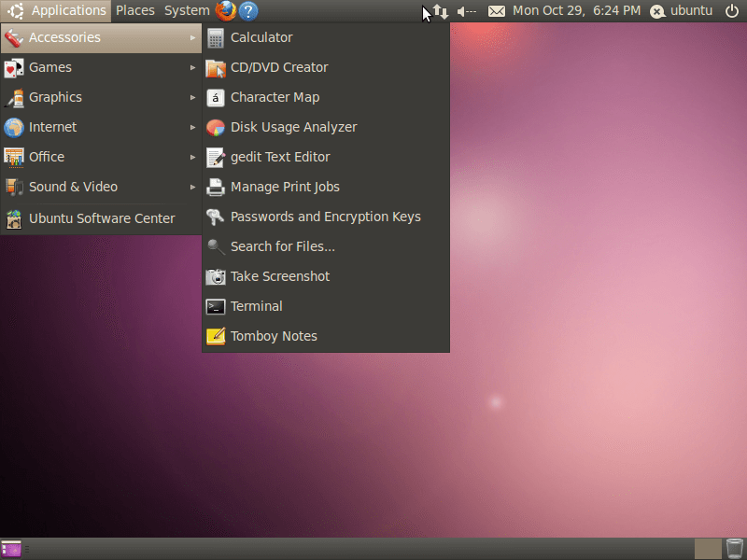
Task: Launch Firefox from the top panel
Action: 226,11
